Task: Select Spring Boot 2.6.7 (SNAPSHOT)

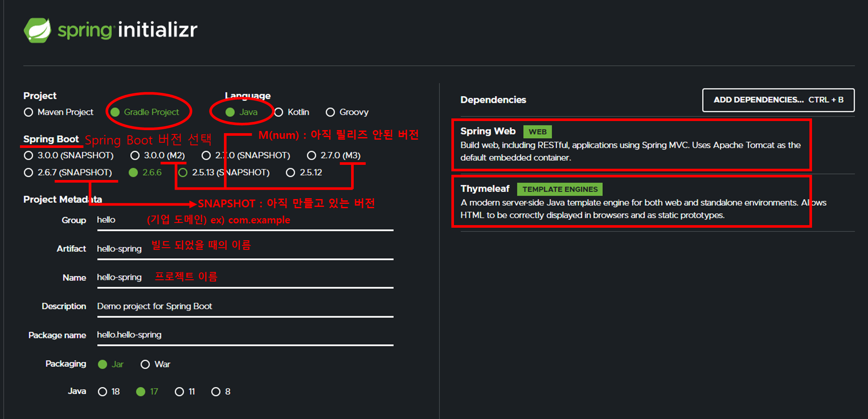Action: click(68, 173)
